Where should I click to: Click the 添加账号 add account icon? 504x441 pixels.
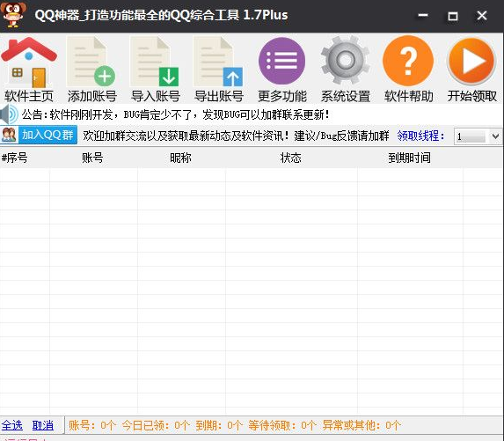pyautogui.click(x=91, y=62)
